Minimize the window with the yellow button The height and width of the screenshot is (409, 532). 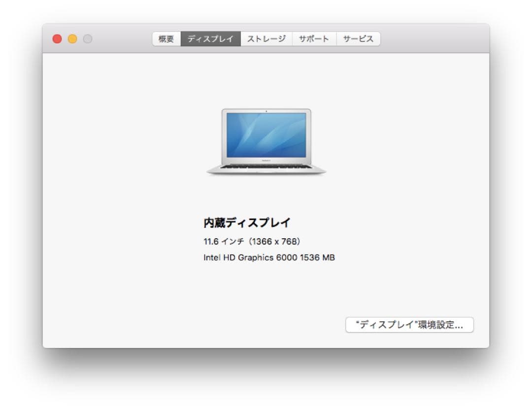tap(72, 38)
